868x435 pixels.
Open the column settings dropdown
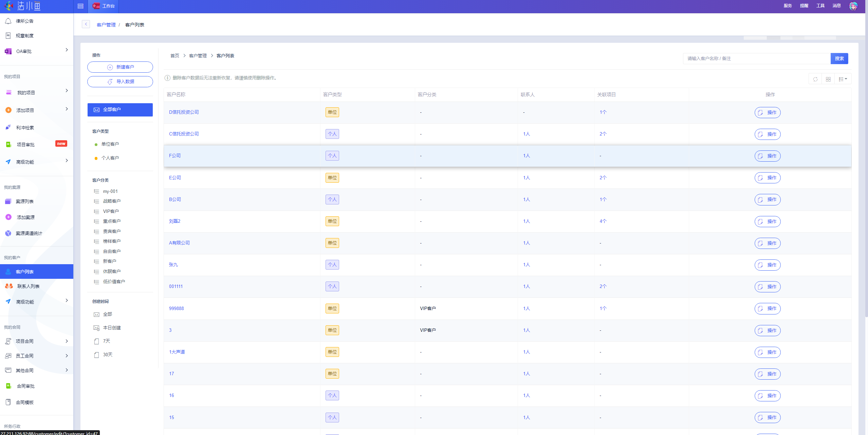point(843,79)
